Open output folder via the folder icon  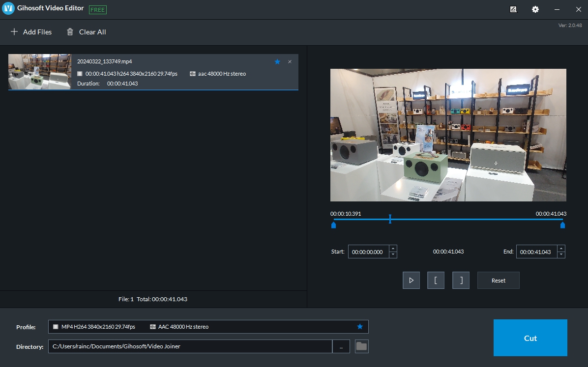pyautogui.click(x=361, y=346)
